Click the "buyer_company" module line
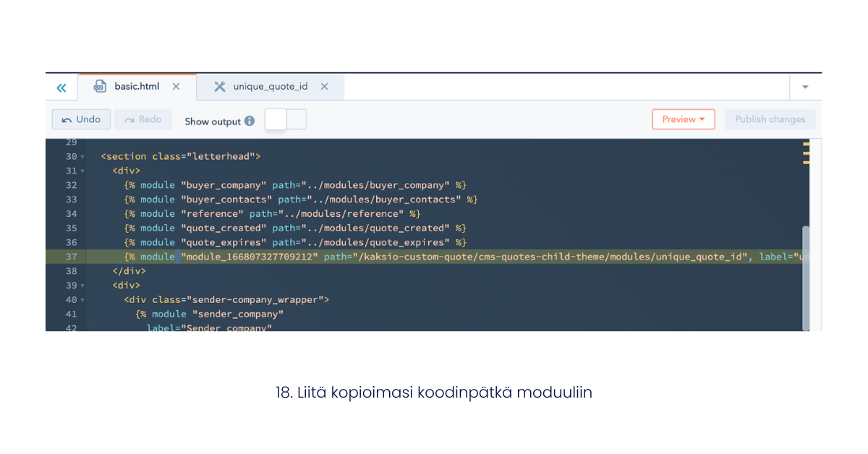This screenshot has height=454, width=868. pos(295,185)
